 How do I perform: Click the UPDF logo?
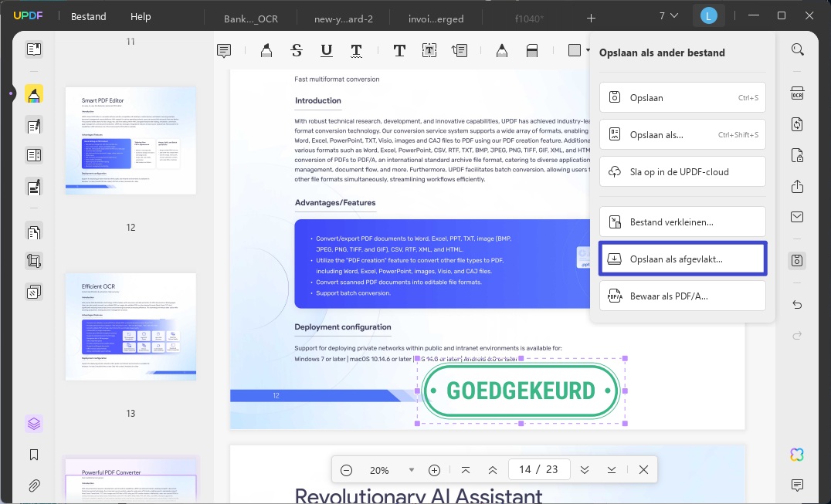tap(28, 16)
